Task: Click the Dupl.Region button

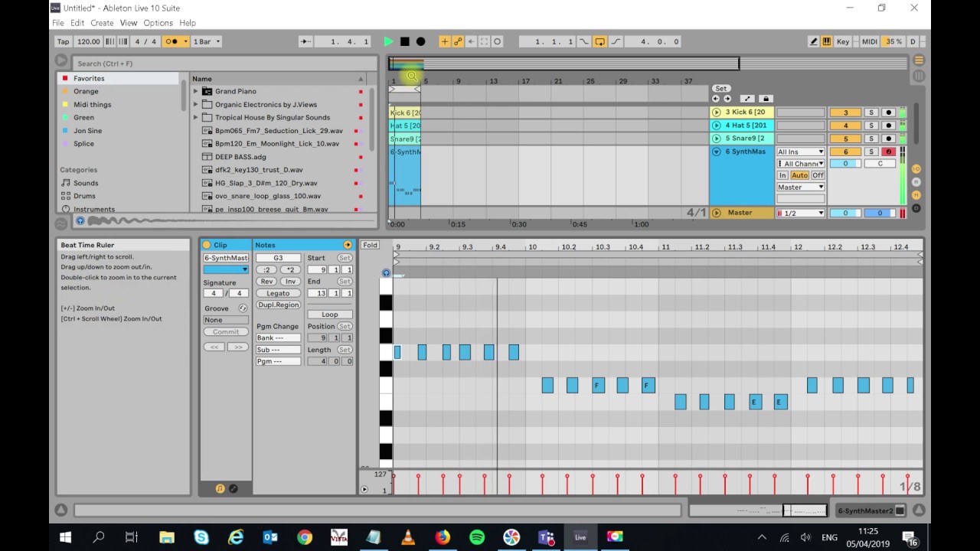Action: [278, 305]
